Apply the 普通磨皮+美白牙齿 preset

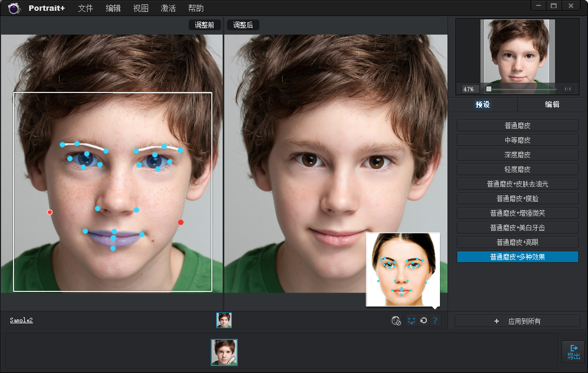[x=517, y=228]
